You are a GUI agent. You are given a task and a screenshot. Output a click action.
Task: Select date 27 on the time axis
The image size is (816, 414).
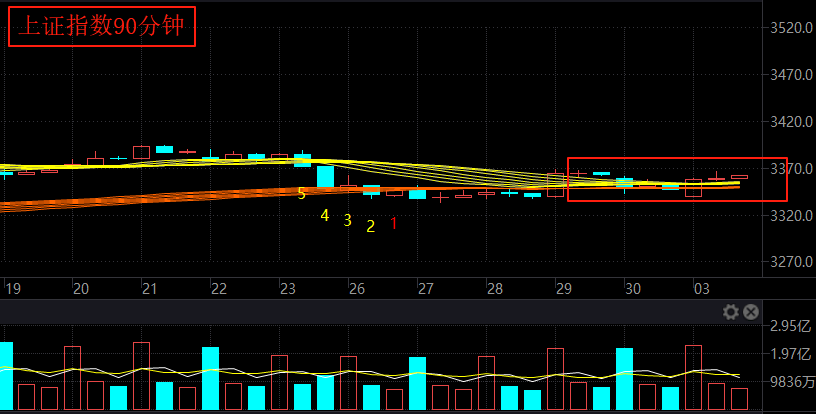426,289
